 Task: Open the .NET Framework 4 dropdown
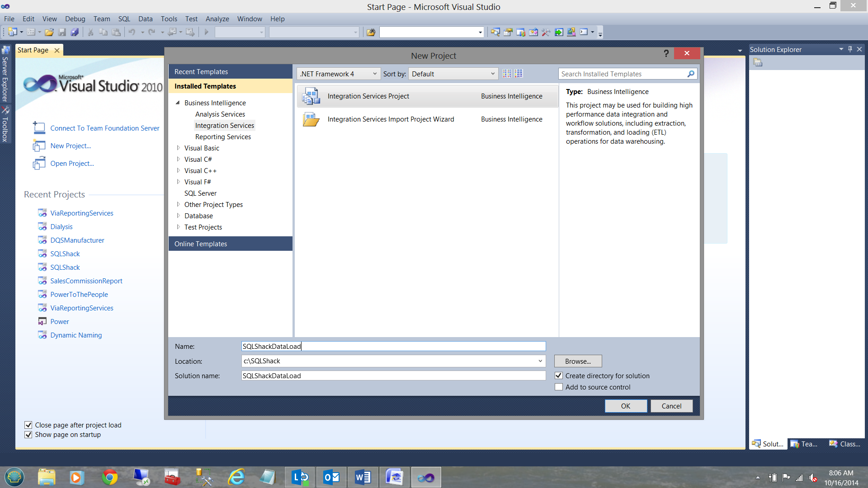tap(338, 74)
